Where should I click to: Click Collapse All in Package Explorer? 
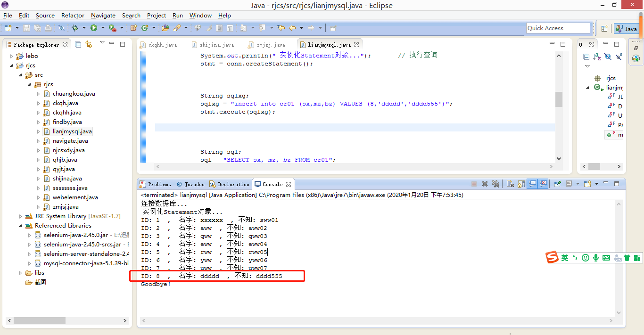[x=78, y=44]
